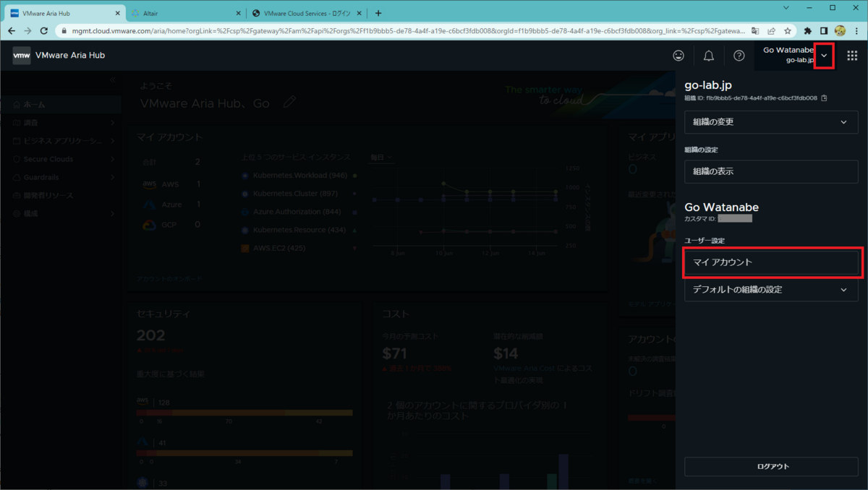The height and width of the screenshot is (490, 868).
Task: Go forward in the browser
Action: [x=27, y=31]
